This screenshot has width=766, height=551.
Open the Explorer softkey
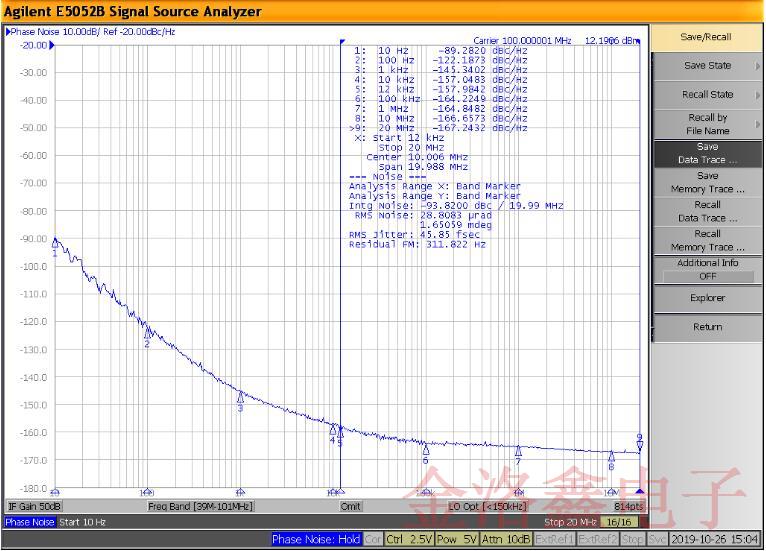(x=707, y=298)
